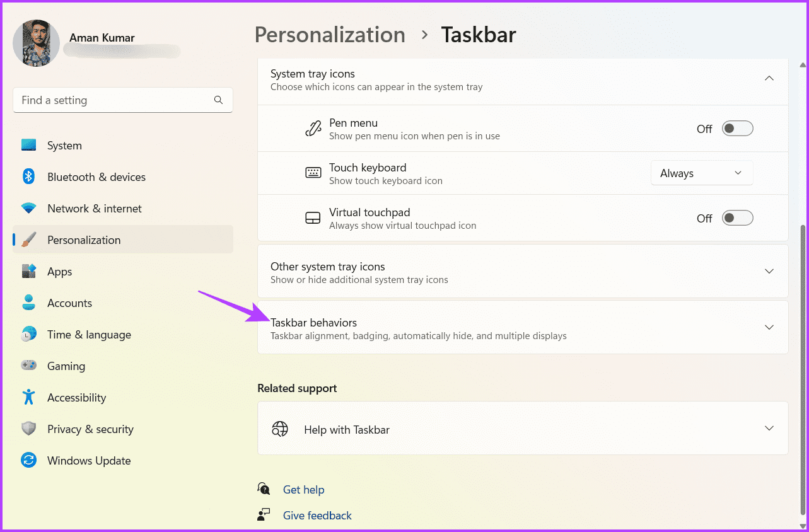The height and width of the screenshot is (532, 809).
Task: Go to Privacy & security
Action: [123, 429]
